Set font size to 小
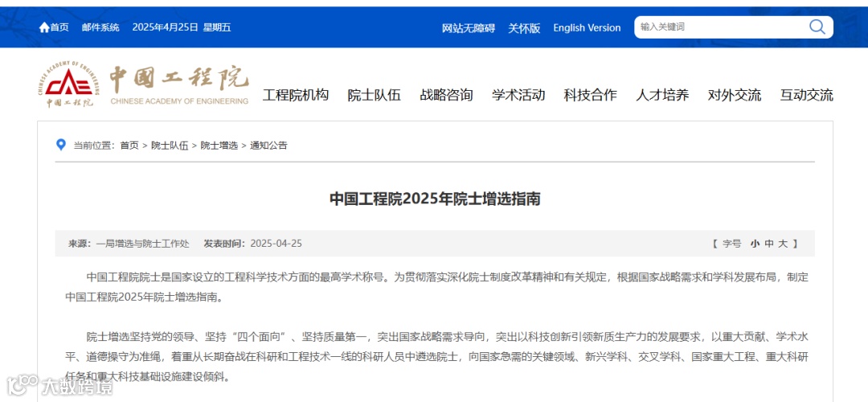 755,244
